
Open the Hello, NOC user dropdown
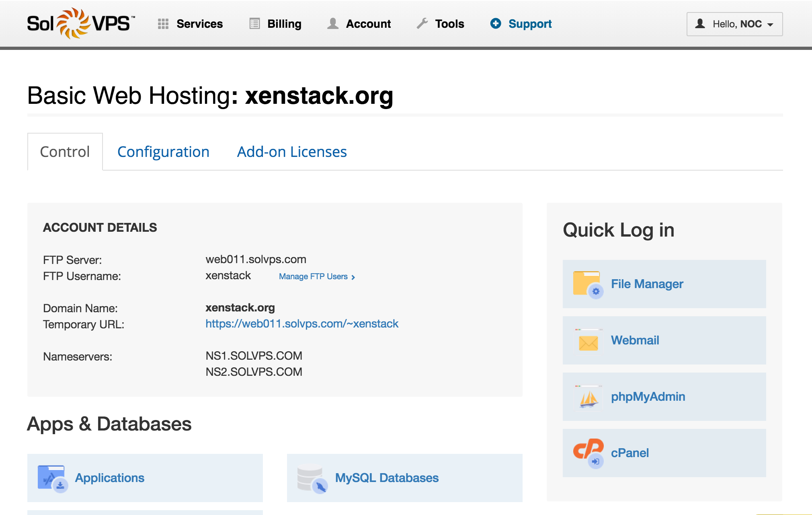(734, 24)
